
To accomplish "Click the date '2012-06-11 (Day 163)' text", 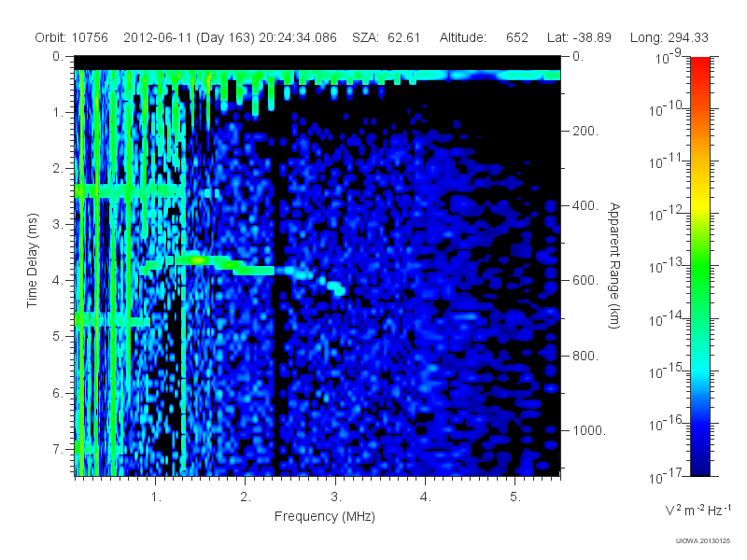I will (190, 37).
